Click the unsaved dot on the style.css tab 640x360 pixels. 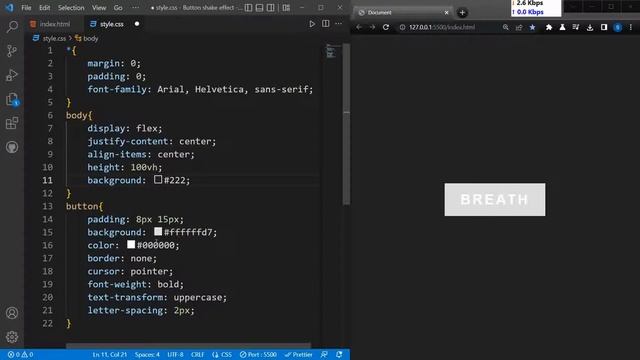137,24
